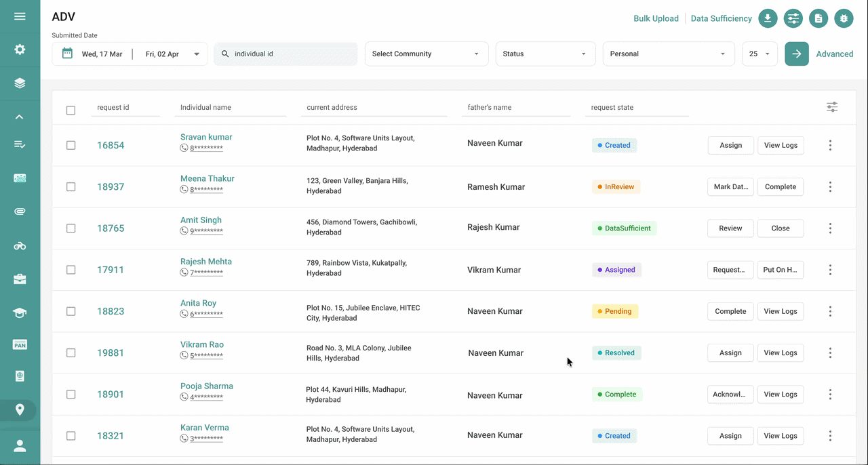Click the document report icon button

click(x=818, y=18)
